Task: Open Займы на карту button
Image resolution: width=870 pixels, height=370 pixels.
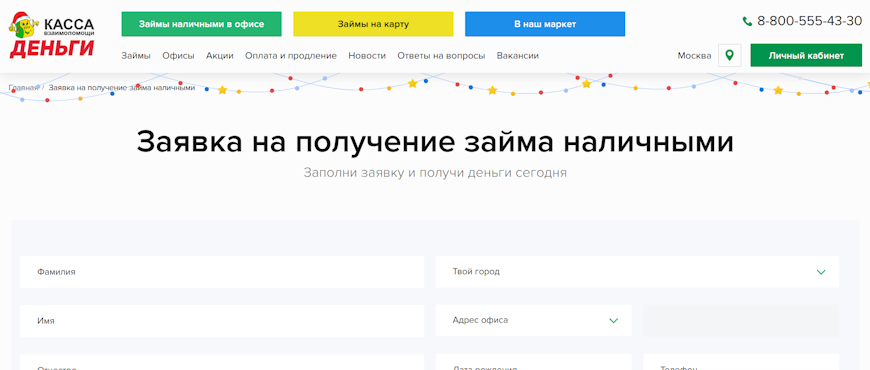Action: tap(373, 24)
